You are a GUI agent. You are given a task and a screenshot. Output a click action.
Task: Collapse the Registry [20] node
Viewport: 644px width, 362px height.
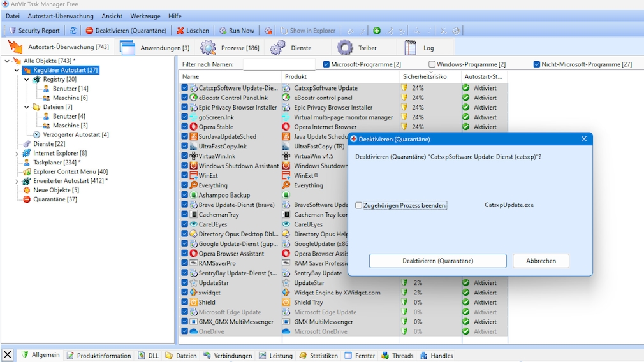coord(27,79)
